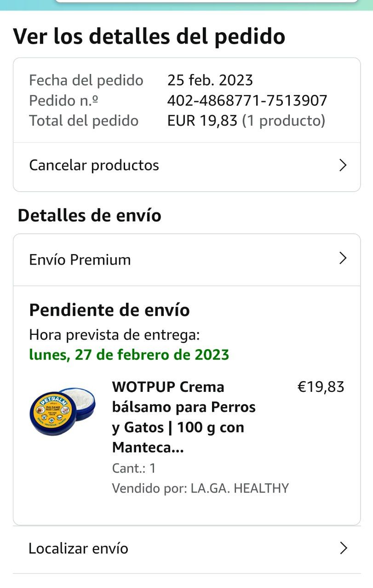The width and height of the screenshot is (373, 588).
Task: Tap the Cant.: 1 quantity text
Action: point(134,469)
